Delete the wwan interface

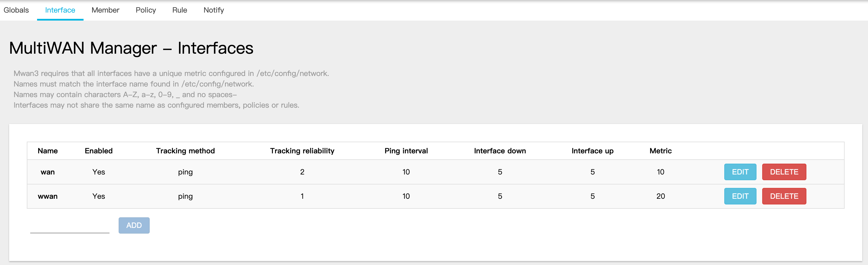click(784, 196)
